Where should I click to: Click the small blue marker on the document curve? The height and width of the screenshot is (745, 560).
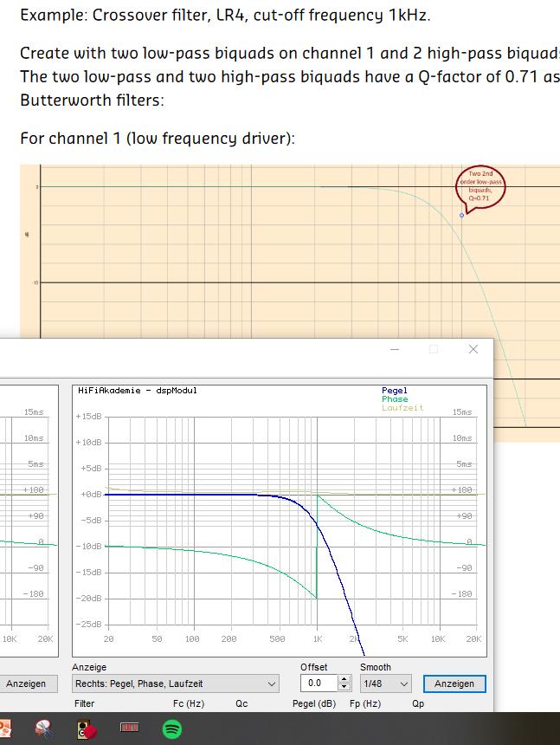pyautogui.click(x=462, y=215)
